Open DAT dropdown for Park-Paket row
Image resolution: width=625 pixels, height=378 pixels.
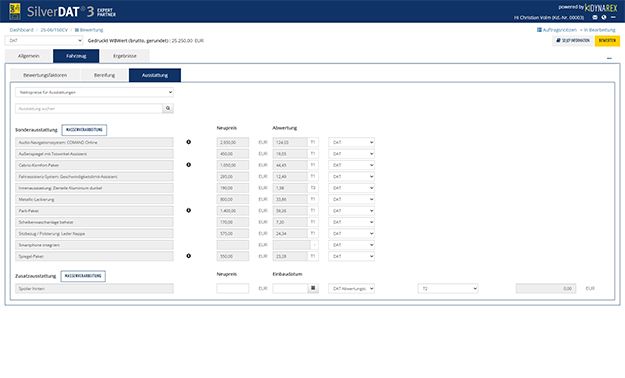coord(352,211)
